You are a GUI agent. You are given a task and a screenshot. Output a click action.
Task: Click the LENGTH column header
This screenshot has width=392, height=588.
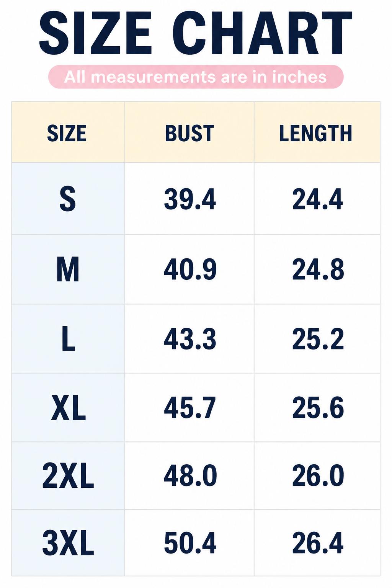point(316,133)
